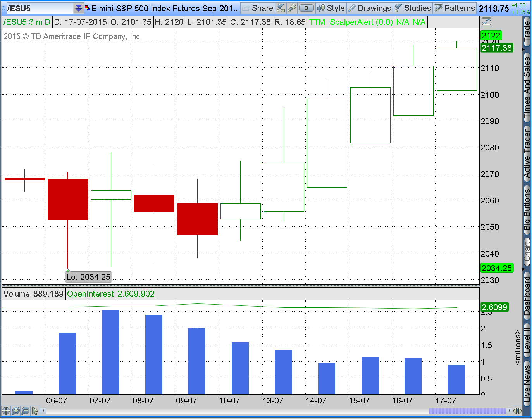Click the red 06-07 candlestick body
Screen dimensions: 532x419
(68, 199)
